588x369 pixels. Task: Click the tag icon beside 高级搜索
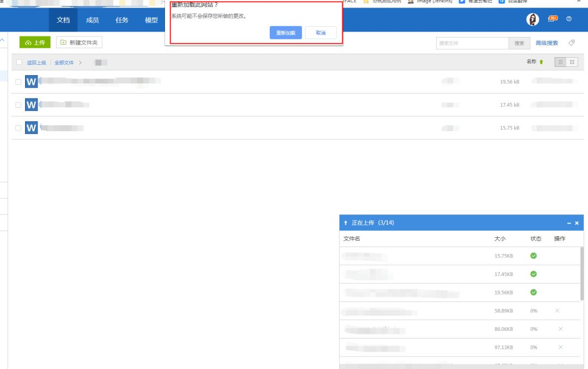(572, 43)
